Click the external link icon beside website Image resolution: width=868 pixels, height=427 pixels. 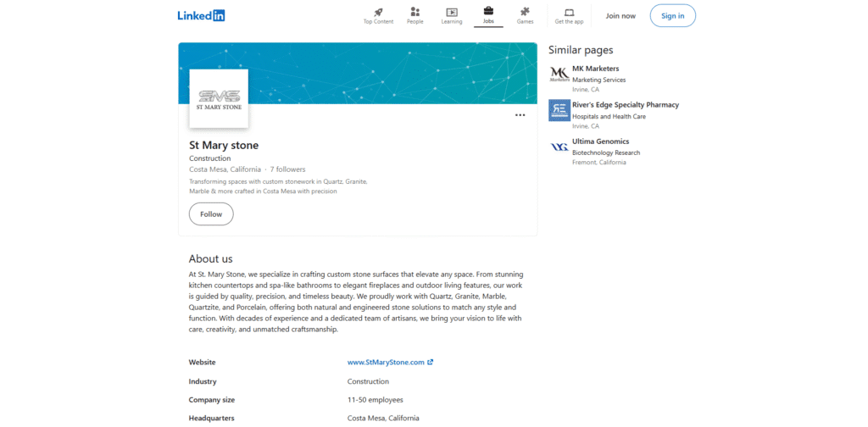coord(431,362)
